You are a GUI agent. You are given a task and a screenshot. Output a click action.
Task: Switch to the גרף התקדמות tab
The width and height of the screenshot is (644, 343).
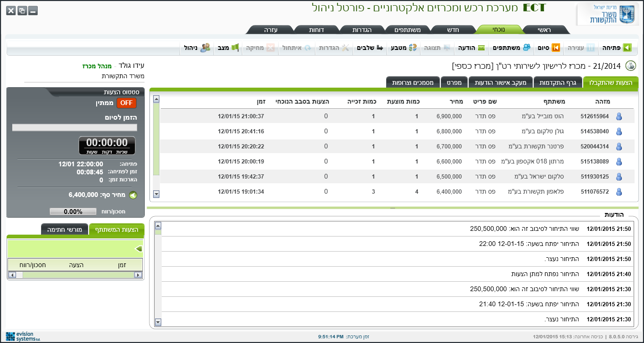pos(558,82)
